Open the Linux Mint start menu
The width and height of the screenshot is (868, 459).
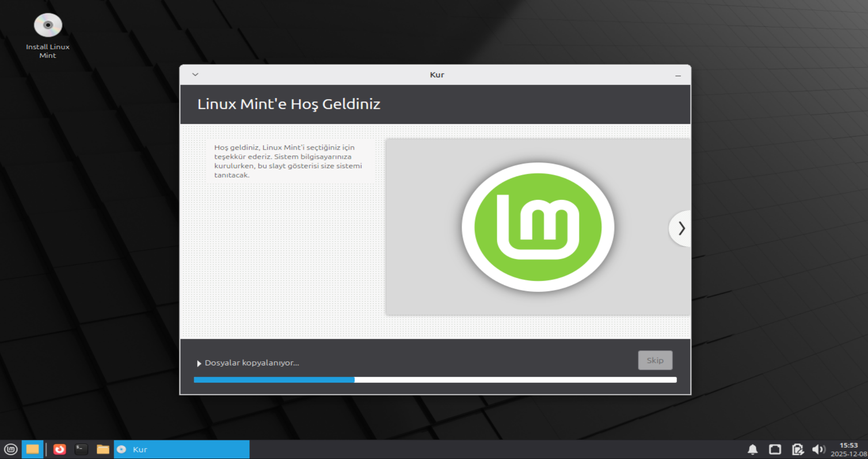[11, 450]
